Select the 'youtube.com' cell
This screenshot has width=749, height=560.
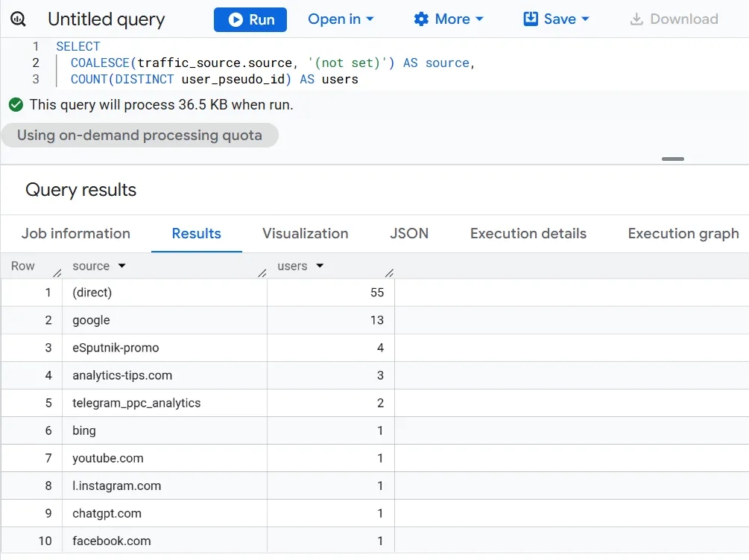pos(164,459)
